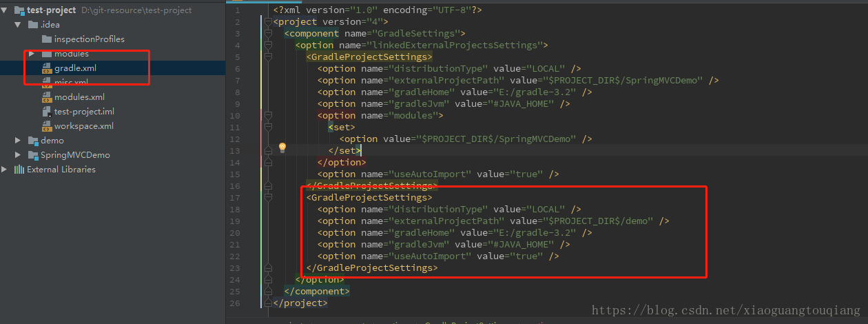
Task: Fold the project tag at line 2
Action: (x=268, y=22)
